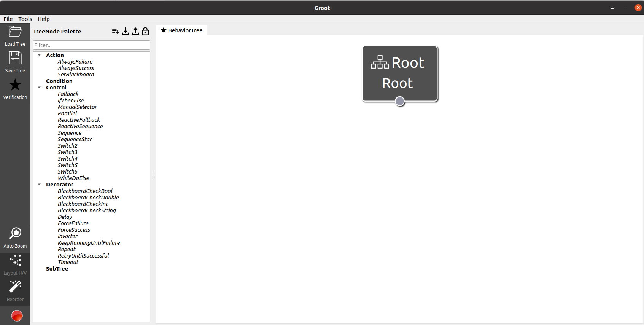Click the export palette upload icon
This screenshot has width=644, height=325.
pyautogui.click(x=135, y=31)
